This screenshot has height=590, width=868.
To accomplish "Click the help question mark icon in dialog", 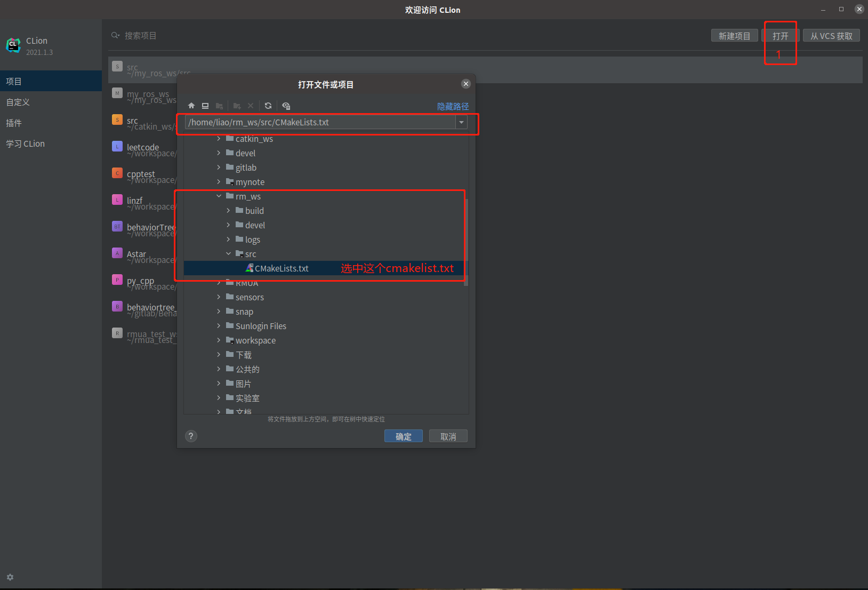I will tap(191, 436).
